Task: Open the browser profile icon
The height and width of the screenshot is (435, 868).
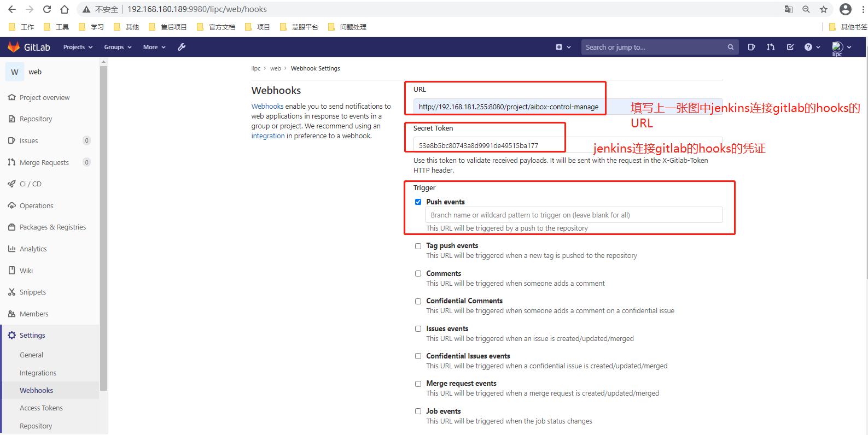Action: 846,9
